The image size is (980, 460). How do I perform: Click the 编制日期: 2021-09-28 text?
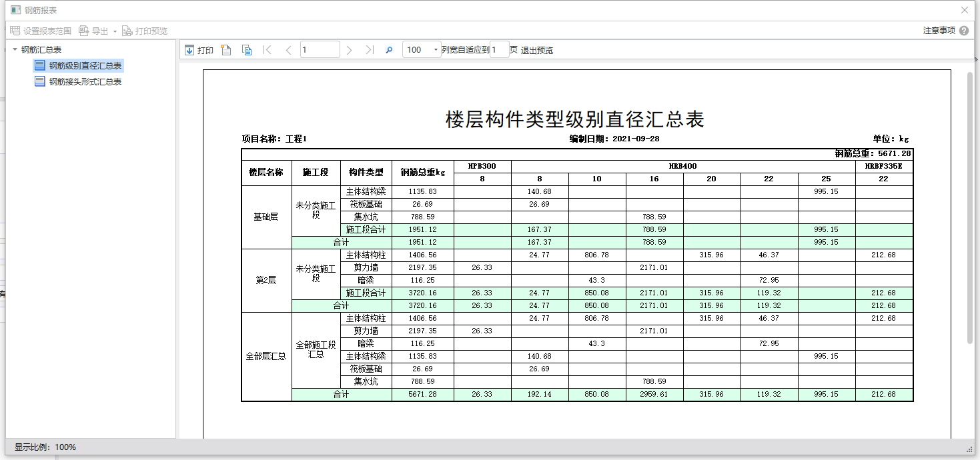(x=614, y=139)
